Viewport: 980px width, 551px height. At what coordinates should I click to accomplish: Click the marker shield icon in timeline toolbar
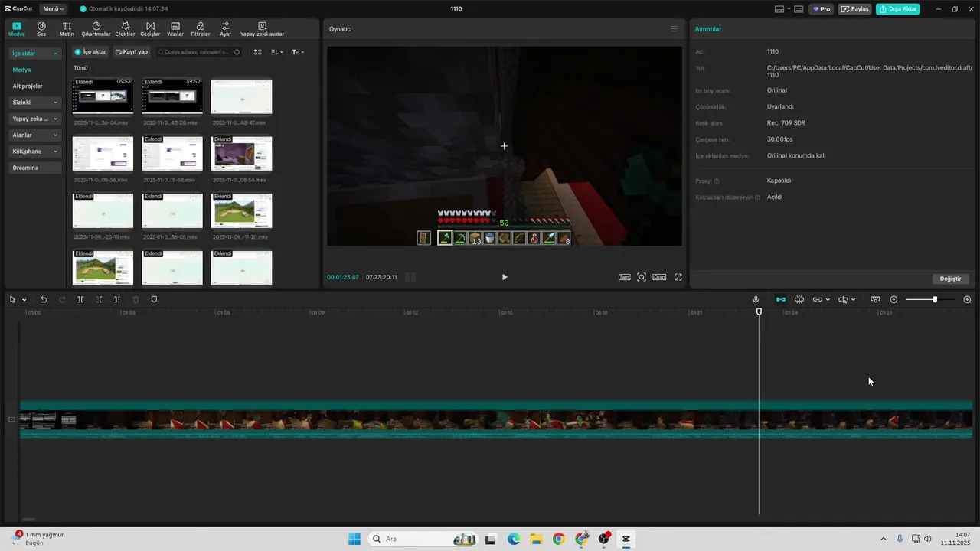tap(154, 299)
